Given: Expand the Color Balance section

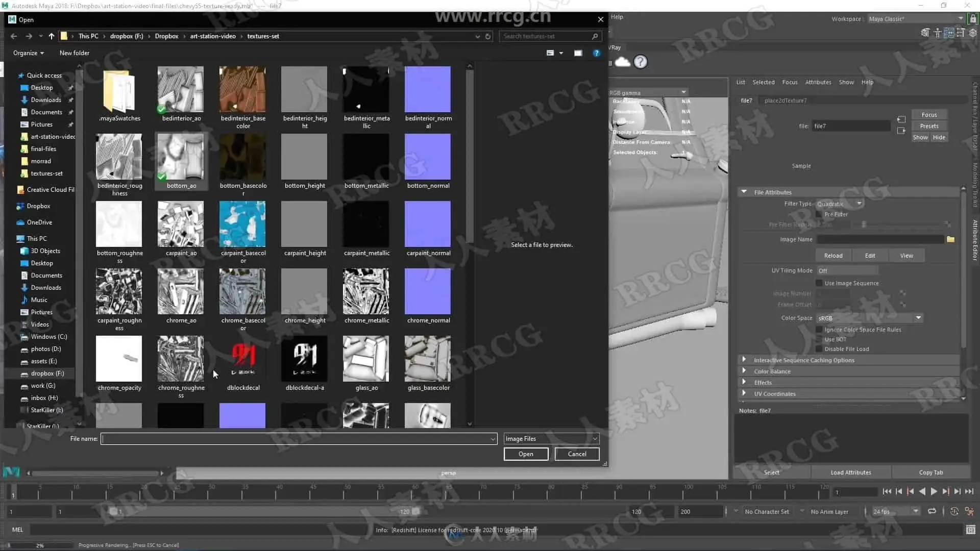Looking at the screenshot, I should coord(744,371).
